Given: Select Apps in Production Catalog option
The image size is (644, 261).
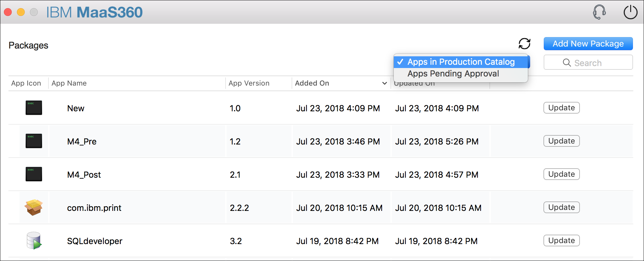Looking at the screenshot, I should tap(461, 62).
